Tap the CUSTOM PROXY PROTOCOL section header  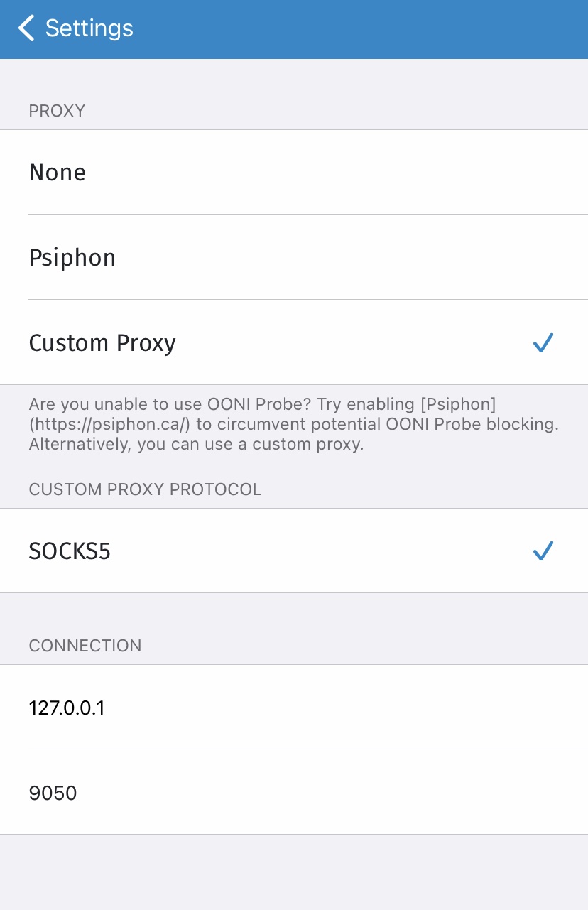pos(145,489)
